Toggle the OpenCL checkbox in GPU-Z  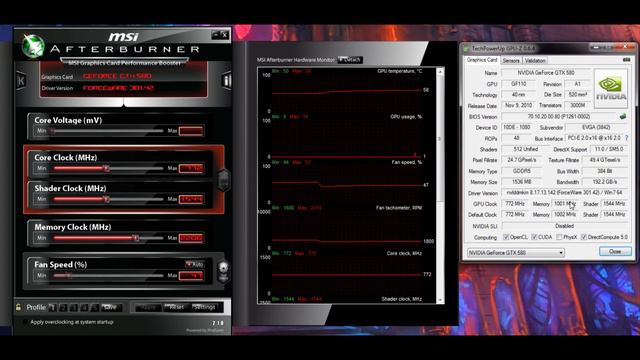[x=506, y=237]
